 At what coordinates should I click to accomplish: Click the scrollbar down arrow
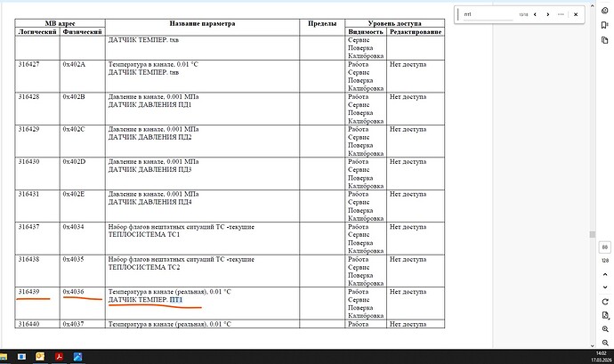[x=592, y=345]
